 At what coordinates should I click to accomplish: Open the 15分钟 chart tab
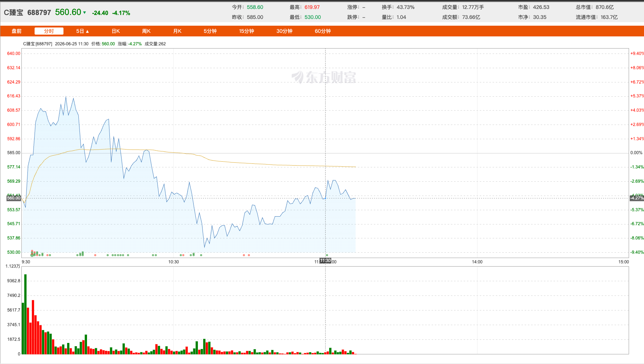tap(246, 31)
